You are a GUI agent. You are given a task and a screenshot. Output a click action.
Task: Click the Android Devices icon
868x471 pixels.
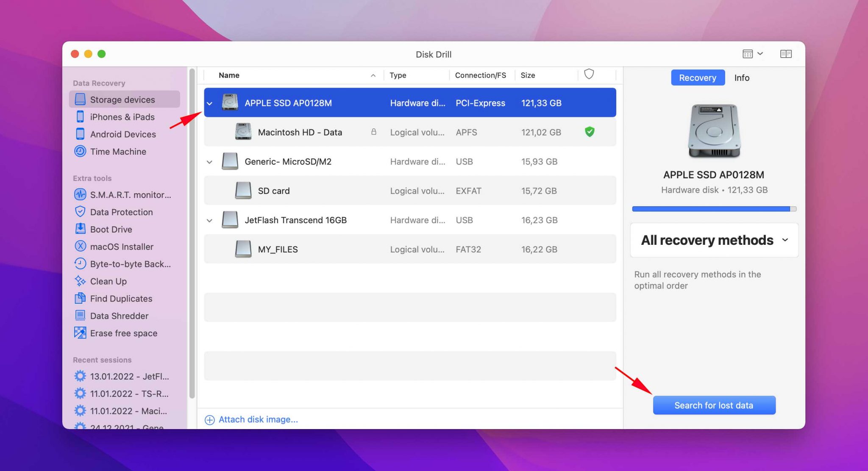80,134
